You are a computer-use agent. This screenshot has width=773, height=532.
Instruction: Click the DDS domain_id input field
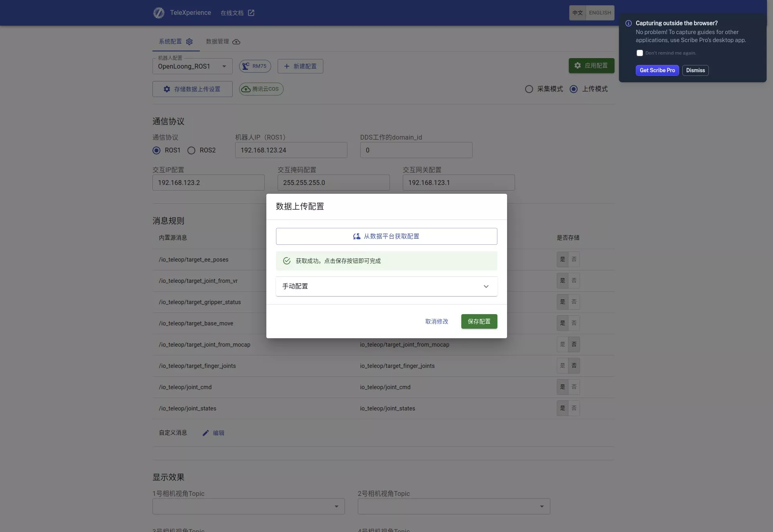coord(416,150)
